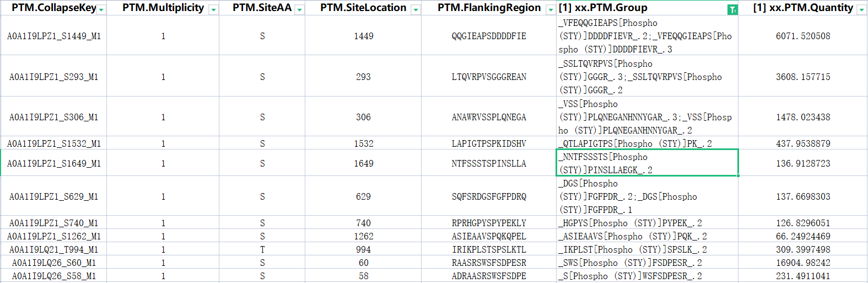Open the PTM.SiteLocation filter arrow
This screenshot has height=283, width=868.
(x=416, y=9)
